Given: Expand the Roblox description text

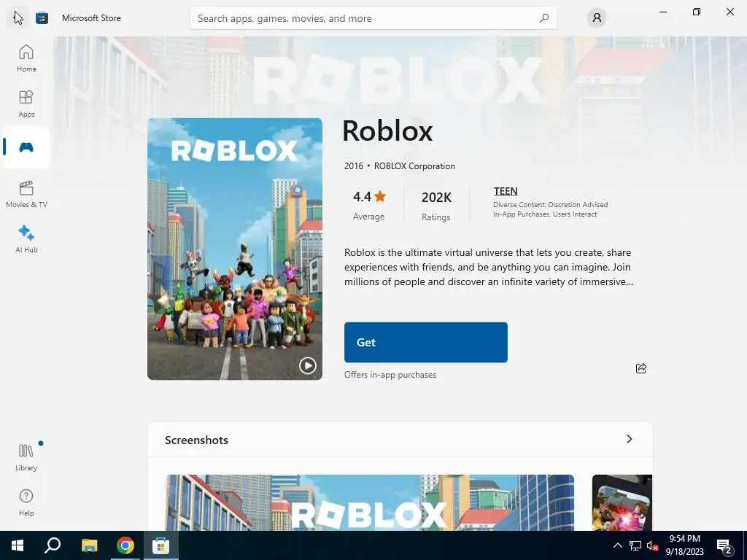Looking at the screenshot, I should click(x=489, y=267).
